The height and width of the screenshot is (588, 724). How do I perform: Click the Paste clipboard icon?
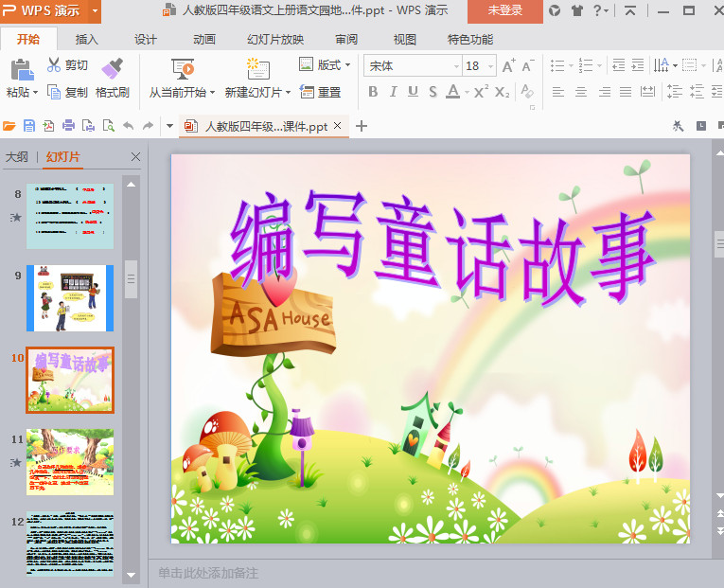tap(22, 70)
